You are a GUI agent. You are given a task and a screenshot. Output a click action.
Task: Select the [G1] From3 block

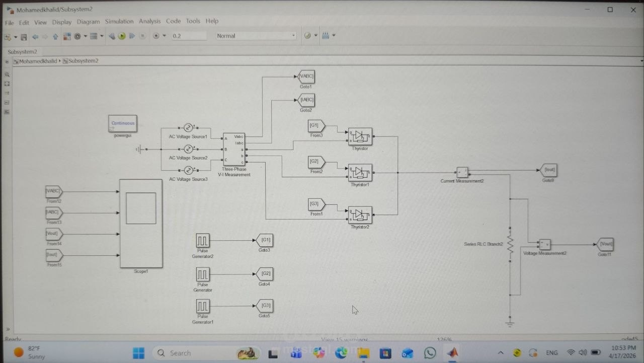[316, 126]
